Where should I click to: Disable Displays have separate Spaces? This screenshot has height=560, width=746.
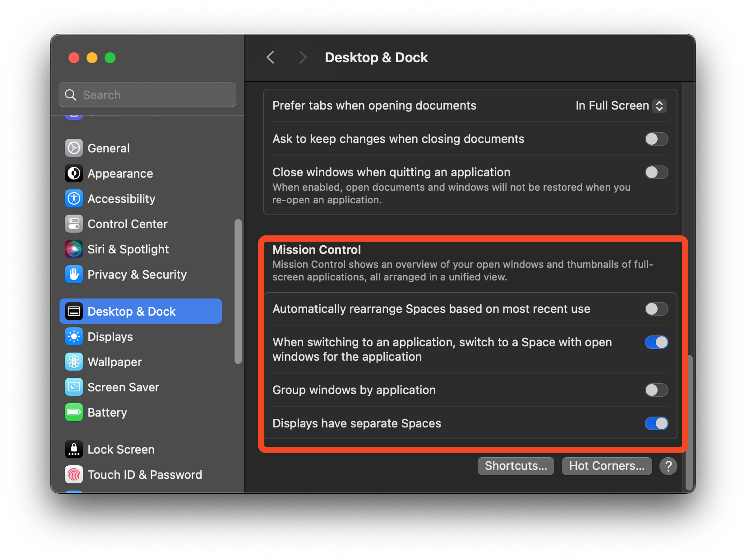(656, 423)
